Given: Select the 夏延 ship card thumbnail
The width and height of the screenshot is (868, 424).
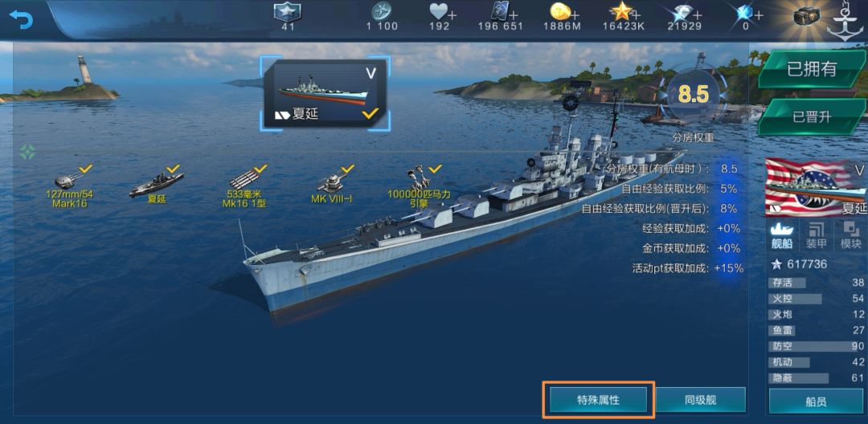Looking at the screenshot, I should [x=325, y=93].
